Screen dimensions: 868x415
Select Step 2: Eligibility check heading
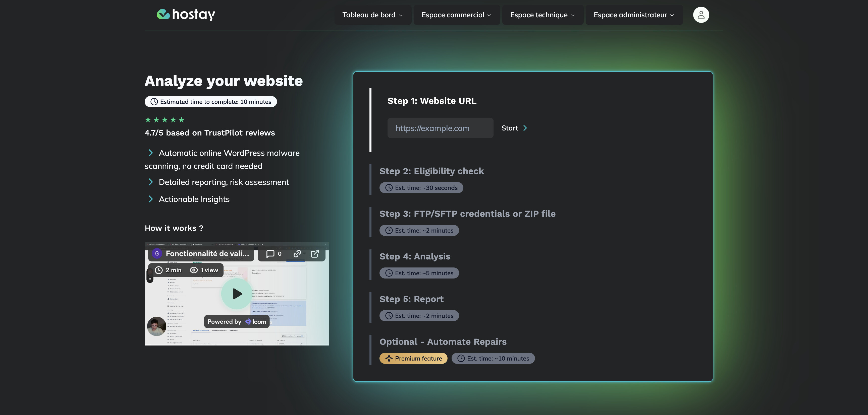click(432, 171)
